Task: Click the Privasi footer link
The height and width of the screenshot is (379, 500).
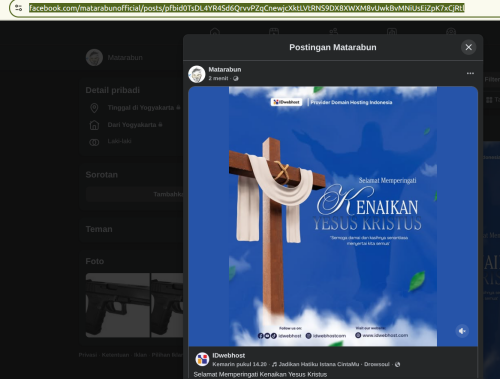Action: [88, 355]
